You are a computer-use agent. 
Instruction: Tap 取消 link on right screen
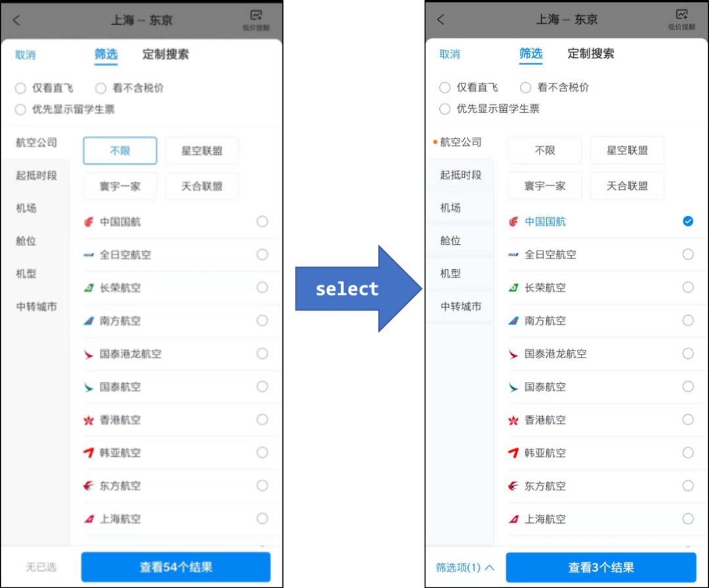[450, 54]
